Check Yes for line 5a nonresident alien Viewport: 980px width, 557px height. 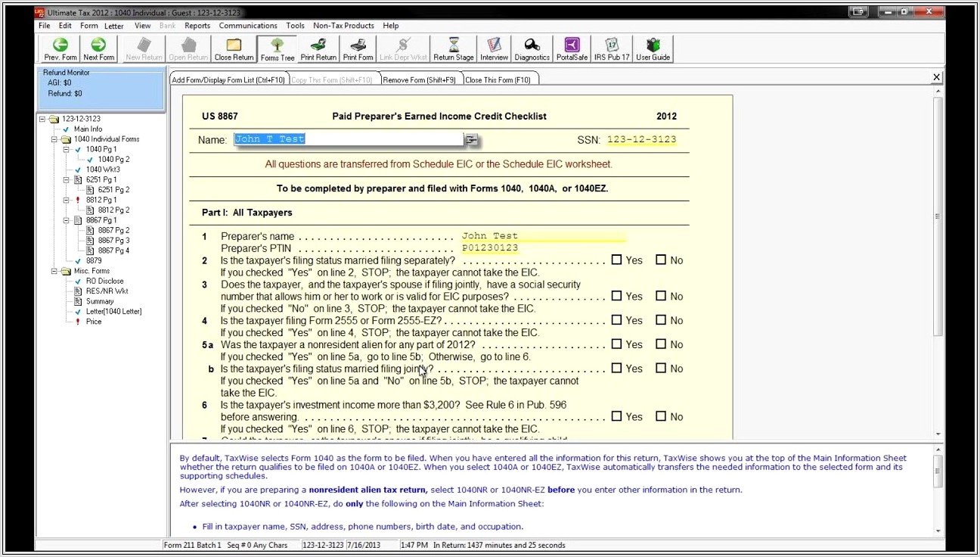[x=616, y=344]
